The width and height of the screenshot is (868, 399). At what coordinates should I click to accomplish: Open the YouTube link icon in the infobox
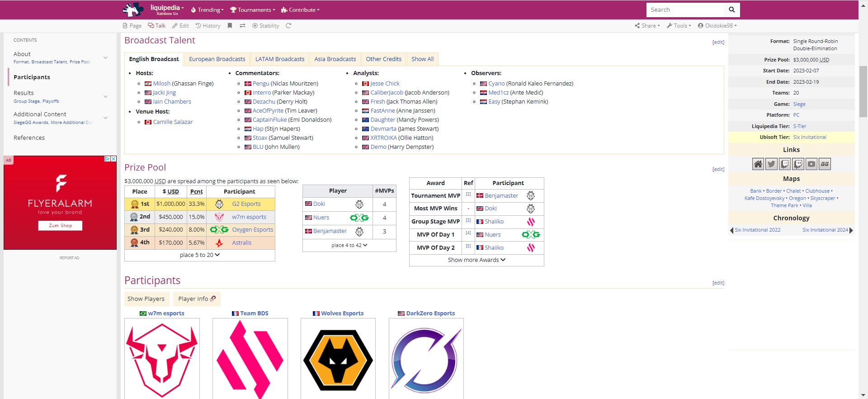click(811, 164)
